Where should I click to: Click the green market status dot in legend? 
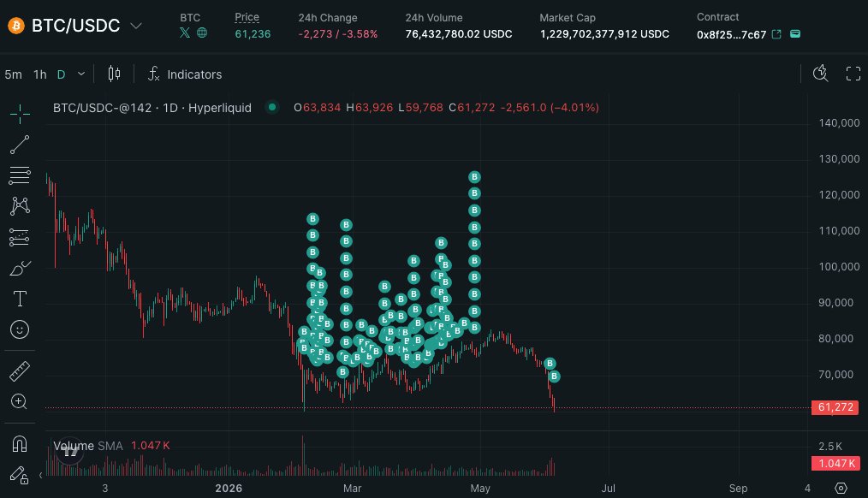pyautogui.click(x=272, y=107)
